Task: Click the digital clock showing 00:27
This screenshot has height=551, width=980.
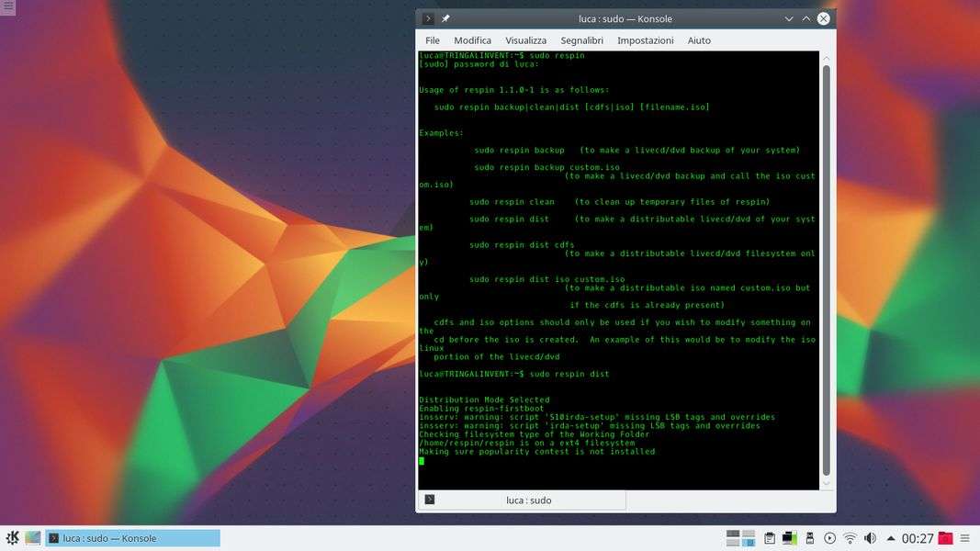Action: point(917,538)
